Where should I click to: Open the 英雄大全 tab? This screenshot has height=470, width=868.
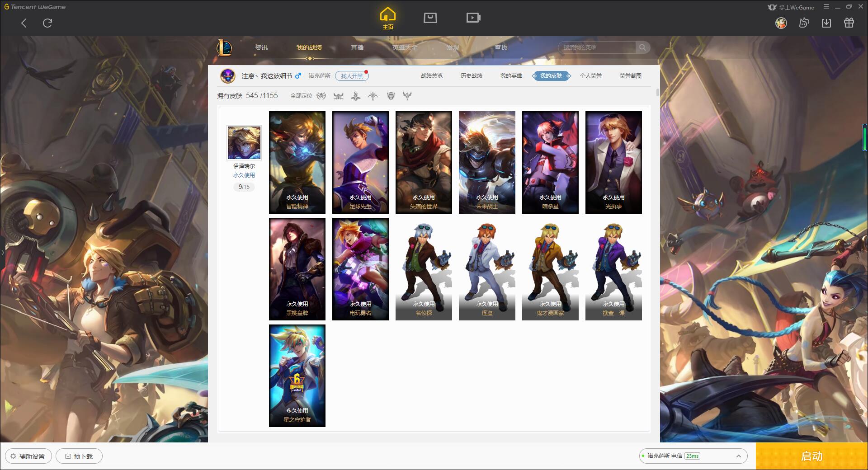pyautogui.click(x=405, y=47)
